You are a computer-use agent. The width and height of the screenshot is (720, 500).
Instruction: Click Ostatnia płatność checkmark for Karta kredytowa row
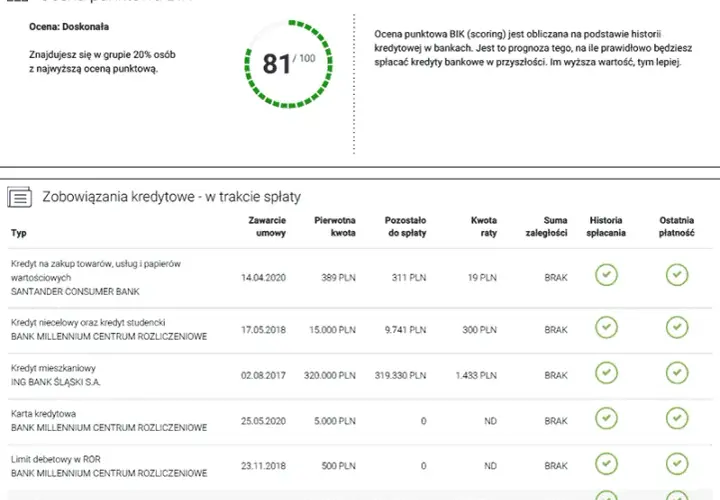(x=677, y=418)
